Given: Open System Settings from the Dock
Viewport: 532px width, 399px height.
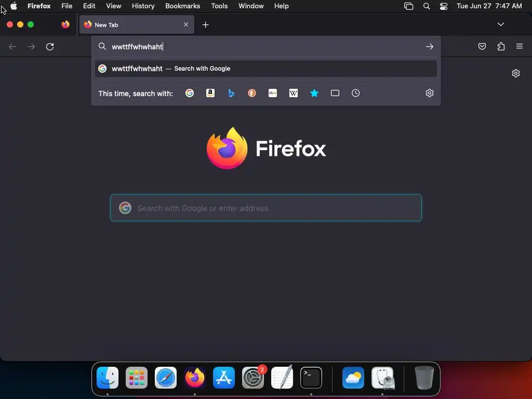Looking at the screenshot, I should [253, 378].
